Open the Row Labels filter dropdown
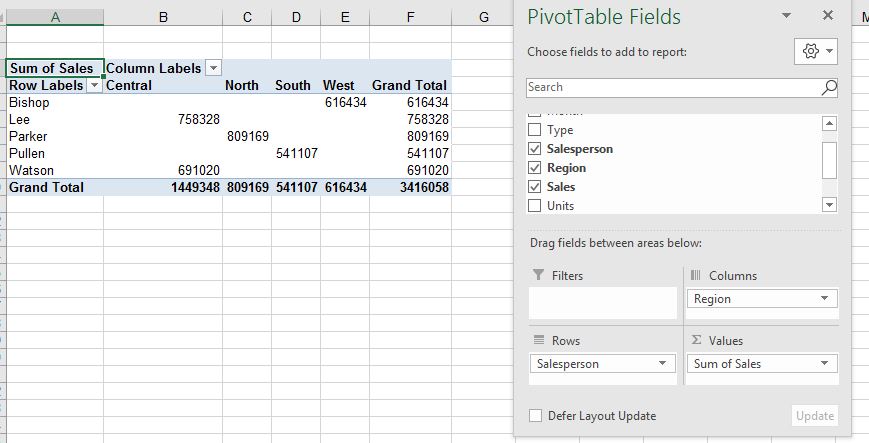Screen dimensions: 869x443 pos(95,85)
